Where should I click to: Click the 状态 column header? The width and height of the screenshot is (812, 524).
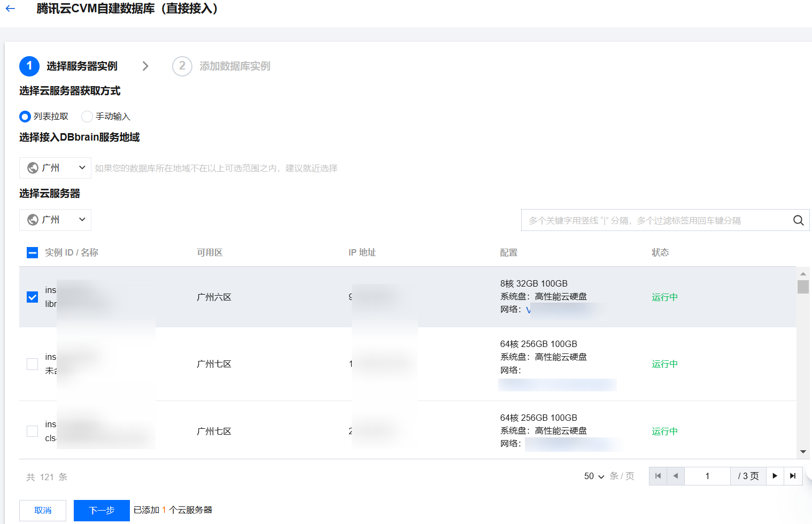pos(660,253)
